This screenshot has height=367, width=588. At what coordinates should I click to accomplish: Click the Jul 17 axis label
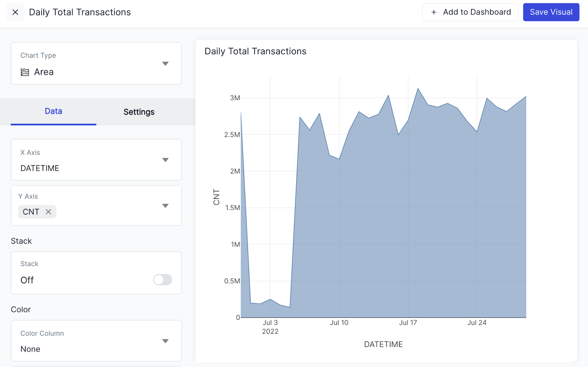pyautogui.click(x=408, y=323)
